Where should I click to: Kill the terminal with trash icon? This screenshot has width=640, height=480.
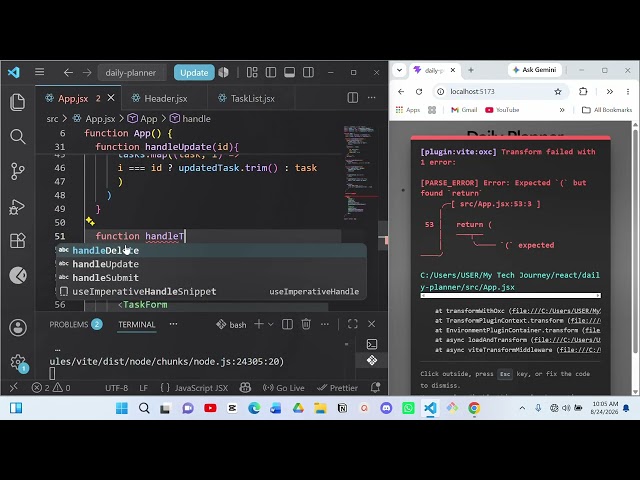click(x=306, y=324)
